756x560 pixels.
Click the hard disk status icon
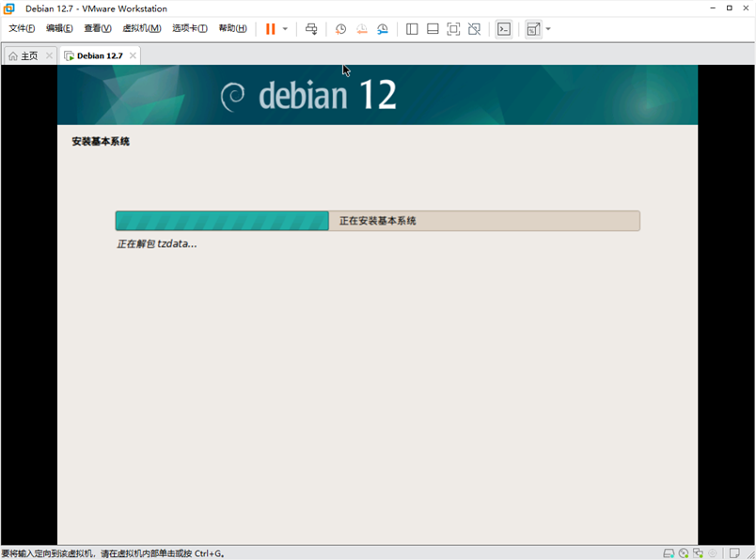pyautogui.click(x=669, y=553)
